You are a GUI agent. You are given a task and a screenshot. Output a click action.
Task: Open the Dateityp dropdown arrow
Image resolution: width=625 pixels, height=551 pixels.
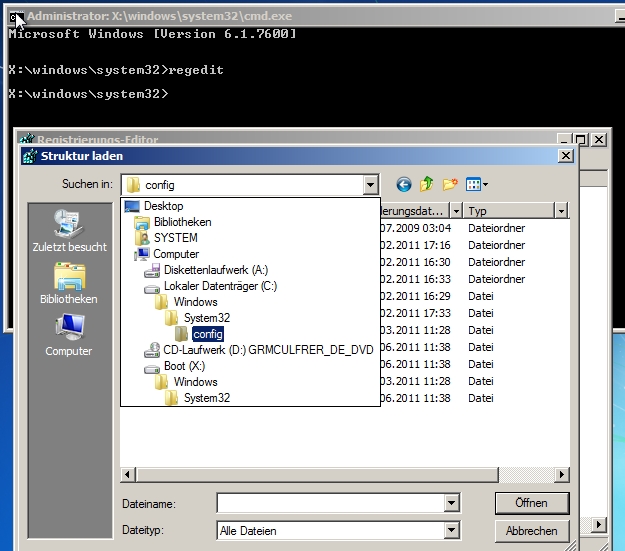click(452, 530)
